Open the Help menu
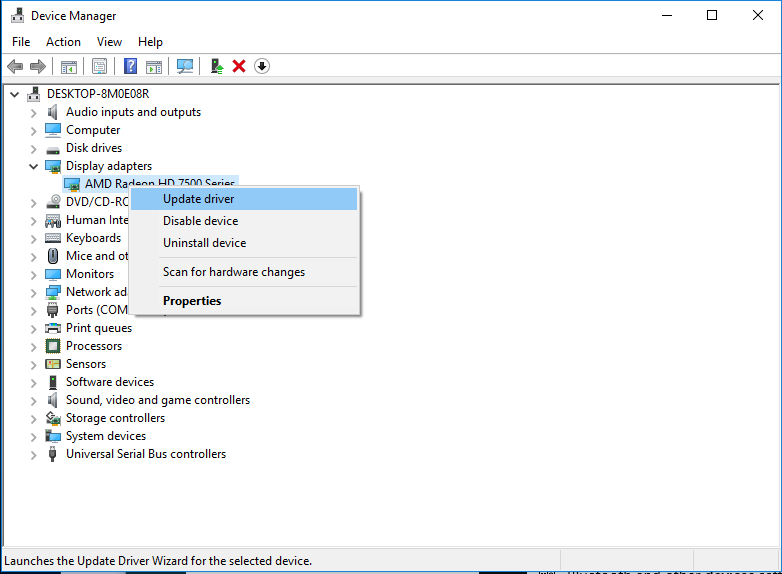The height and width of the screenshot is (574, 782). (150, 42)
